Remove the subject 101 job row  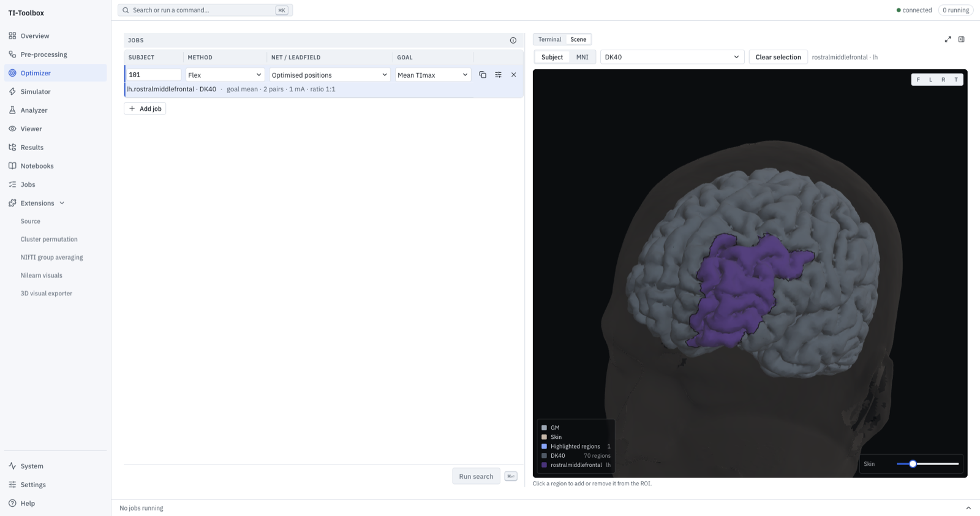pyautogui.click(x=514, y=75)
